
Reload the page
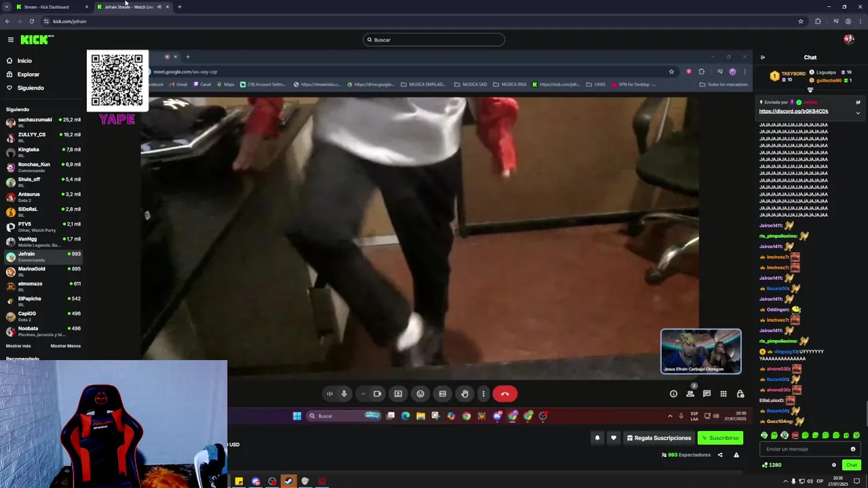(31, 21)
